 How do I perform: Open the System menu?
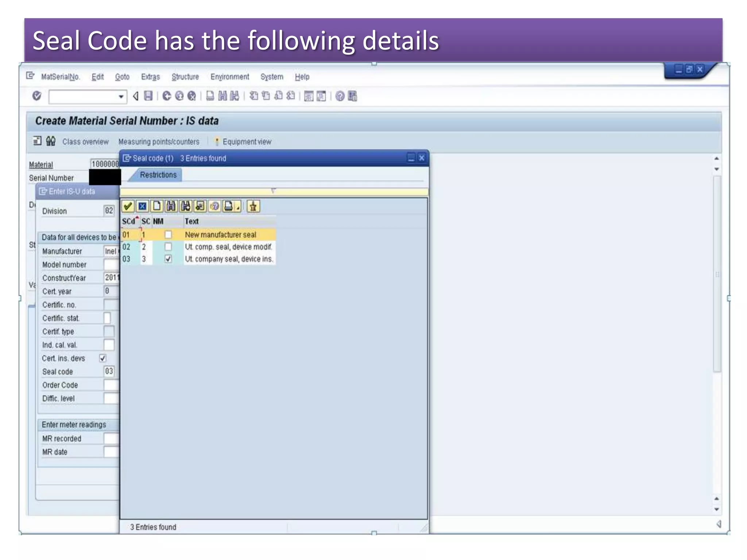[x=272, y=77]
